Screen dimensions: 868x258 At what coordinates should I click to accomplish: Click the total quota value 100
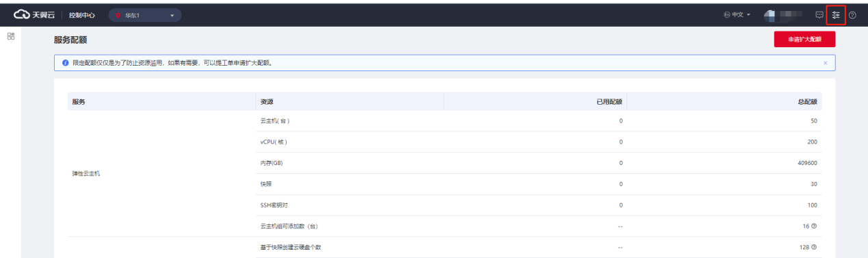(812, 205)
